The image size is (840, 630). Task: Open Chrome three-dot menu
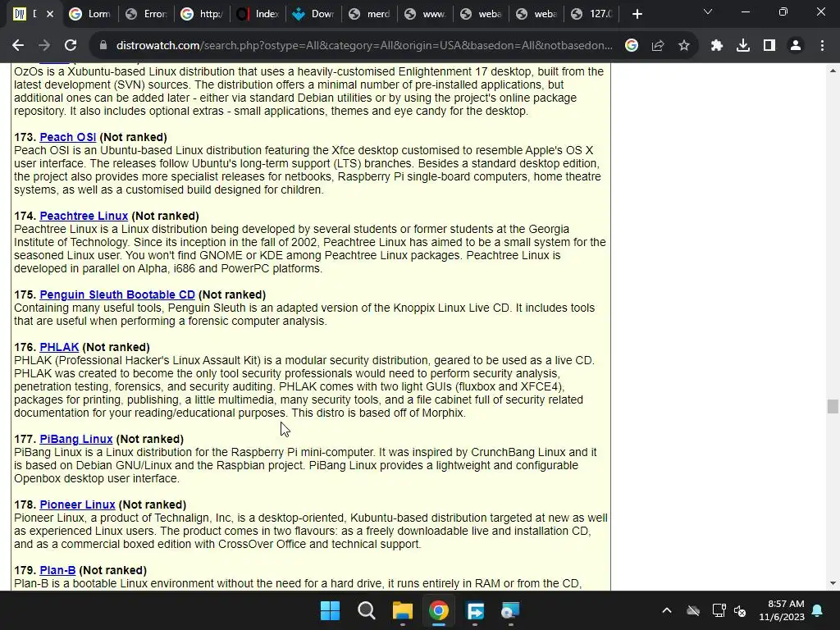[822, 46]
